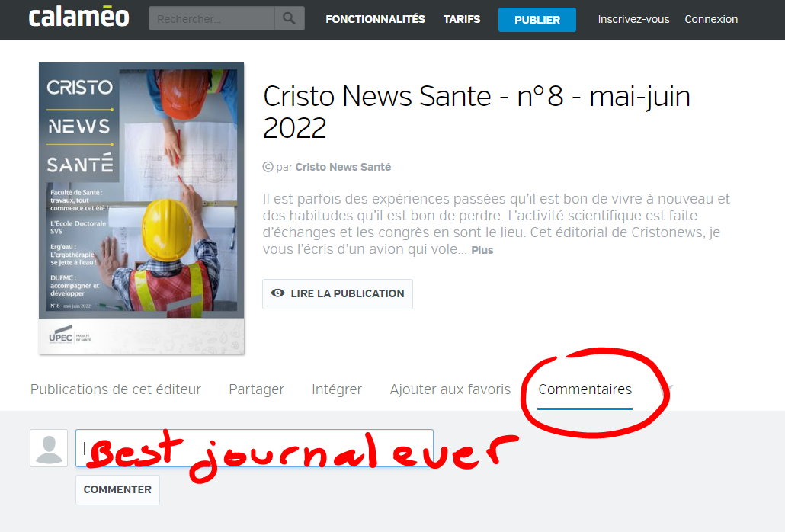The image size is (785, 532).
Task: Click the Commenter button
Action: (117, 489)
